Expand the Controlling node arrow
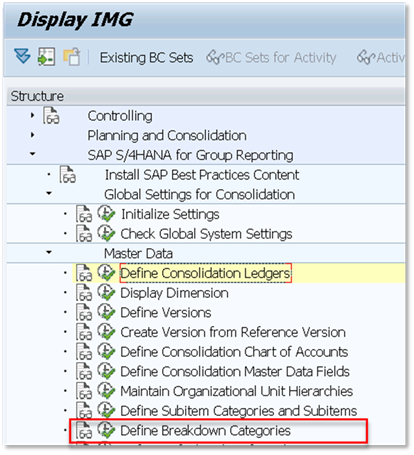 pos(32,115)
